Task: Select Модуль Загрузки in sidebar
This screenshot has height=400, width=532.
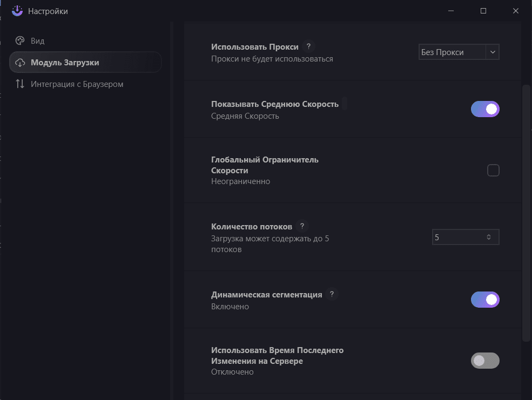Action: [65, 63]
